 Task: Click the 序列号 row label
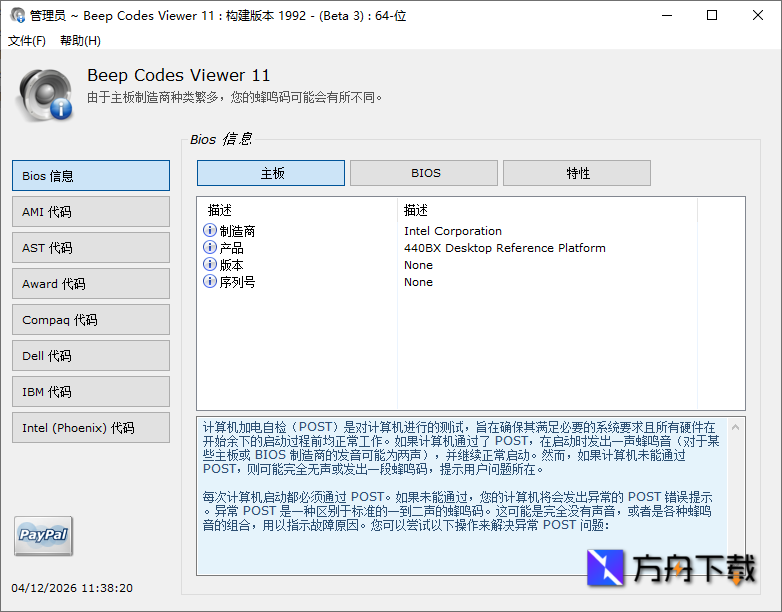(237, 282)
